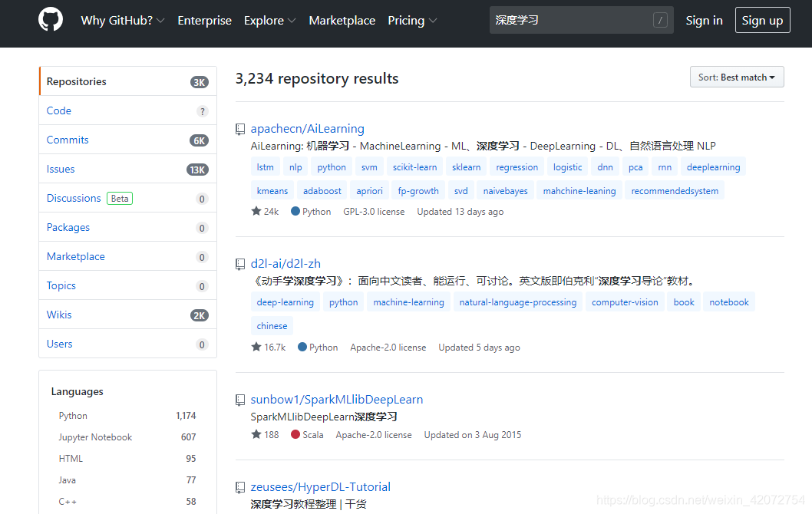Switch to Issues search results
The width and height of the screenshot is (812, 514).
click(128, 169)
